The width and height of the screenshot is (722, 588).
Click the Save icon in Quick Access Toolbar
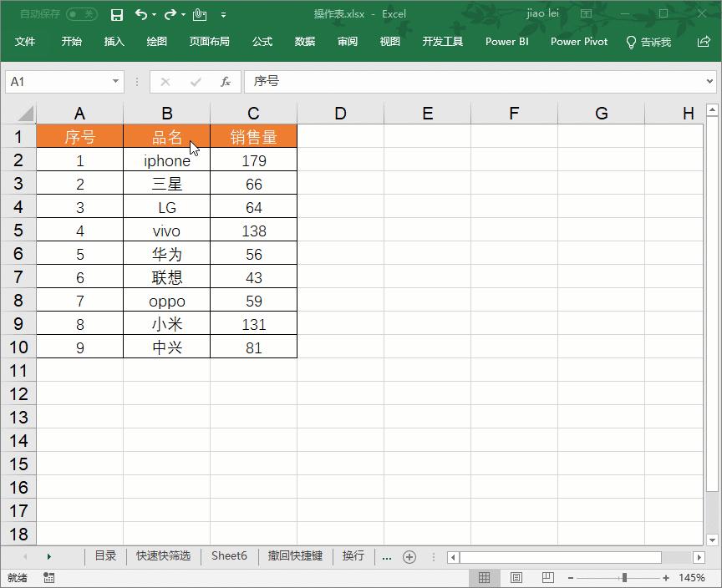116,14
